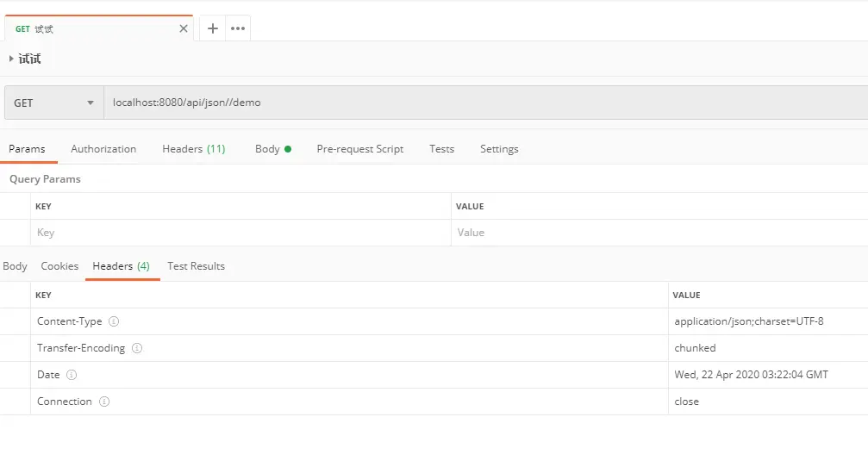Expand the 试试 request name triangle
This screenshot has height=467, width=868.
click(11, 59)
